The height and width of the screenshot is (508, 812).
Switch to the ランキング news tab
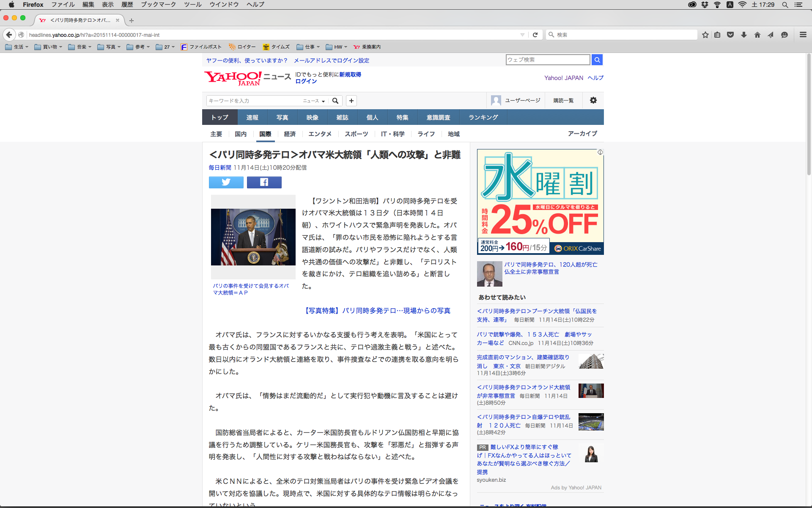[x=483, y=117]
